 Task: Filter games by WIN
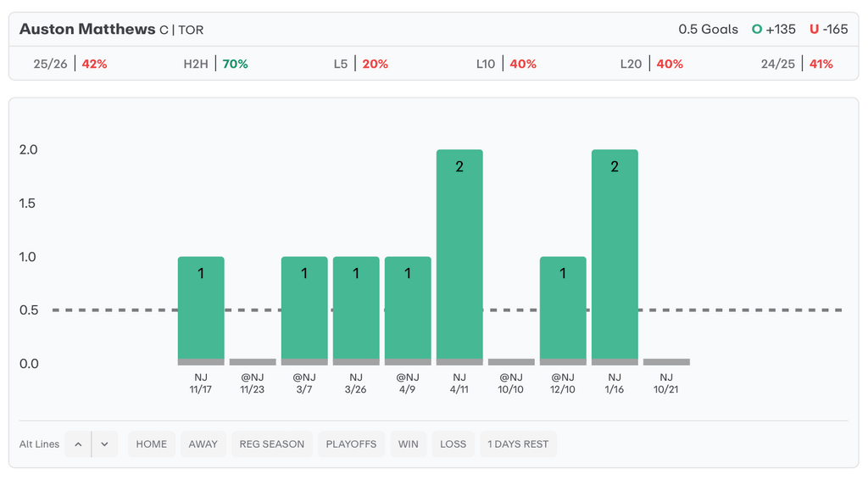tap(409, 444)
